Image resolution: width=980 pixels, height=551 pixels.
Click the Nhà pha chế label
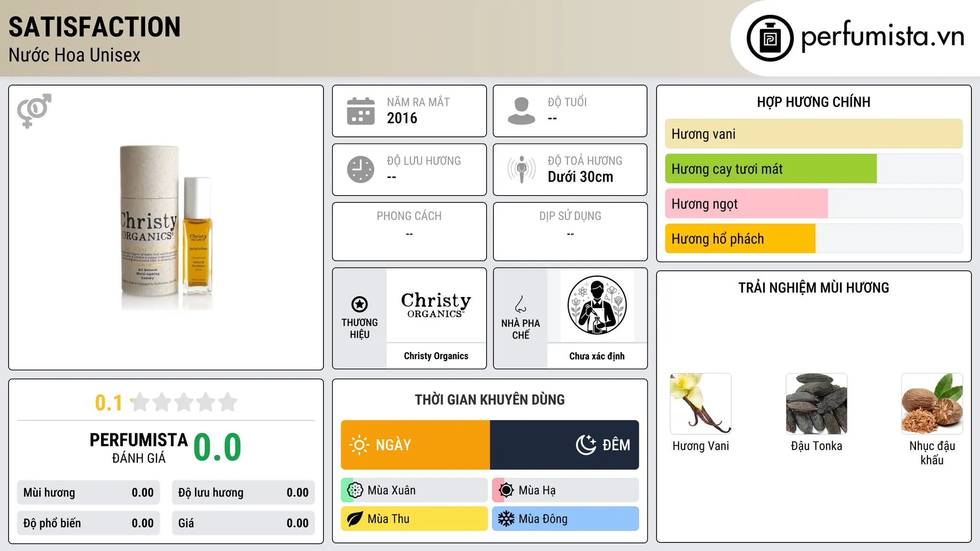[x=521, y=329]
